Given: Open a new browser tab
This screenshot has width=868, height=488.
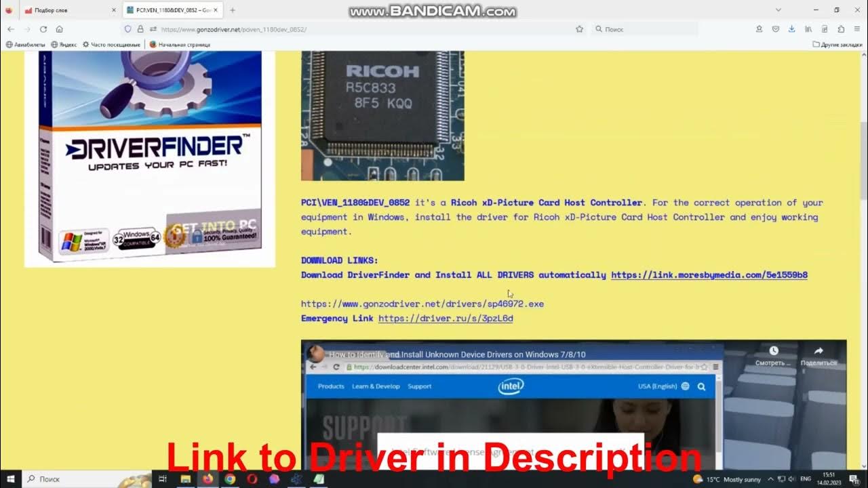Looking at the screenshot, I should 233,10.
